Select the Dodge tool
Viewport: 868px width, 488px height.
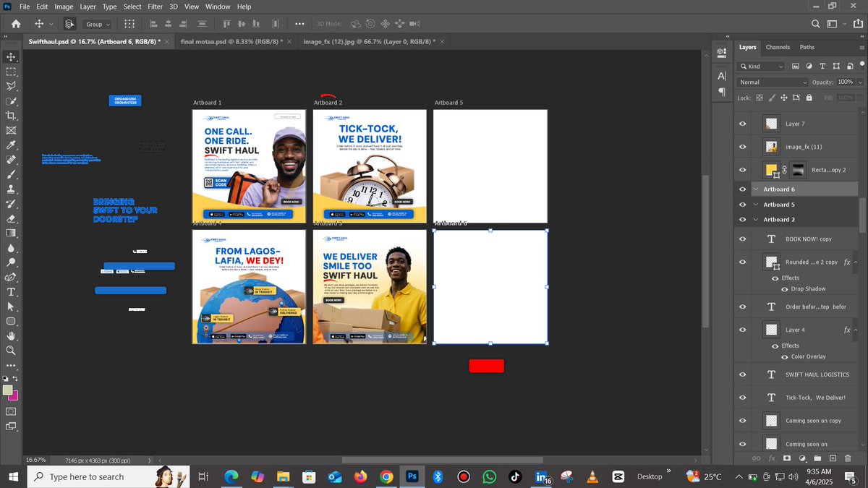pos(11,262)
